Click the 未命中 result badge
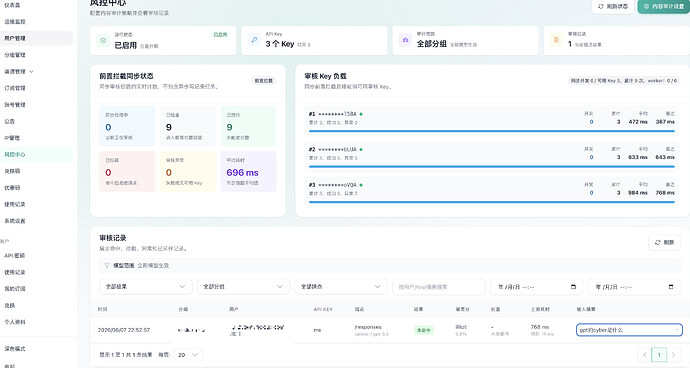Image resolution: width=690 pixels, height=368 pixels. click(423, 330)
